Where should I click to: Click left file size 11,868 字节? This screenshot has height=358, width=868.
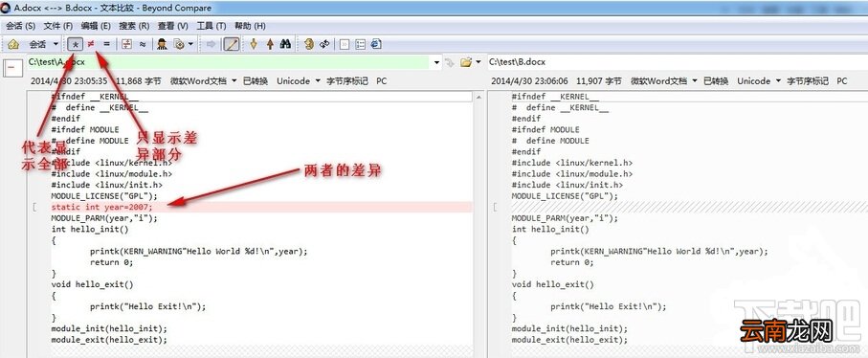tap(139, 80)
